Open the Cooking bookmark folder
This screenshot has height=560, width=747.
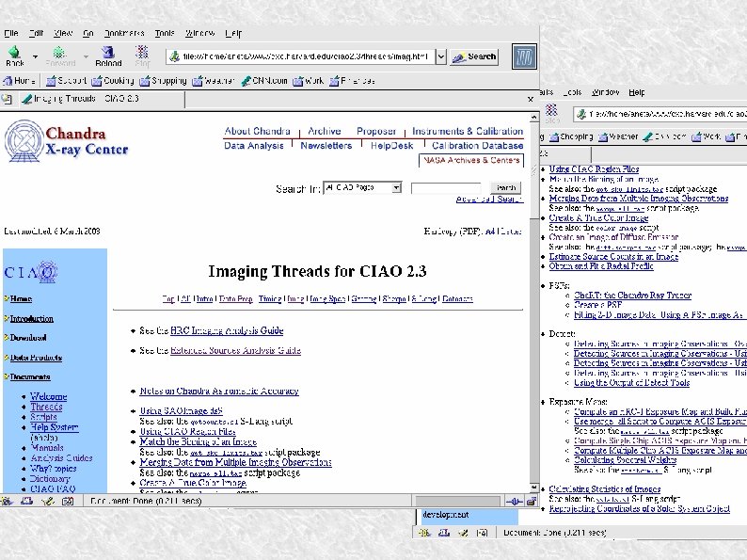113,81
